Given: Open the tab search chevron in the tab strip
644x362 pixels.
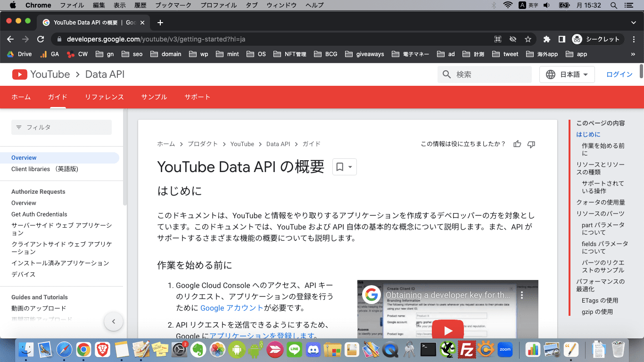Looking at the screenshot, I should pyautogui.click(x=634, y=23).
